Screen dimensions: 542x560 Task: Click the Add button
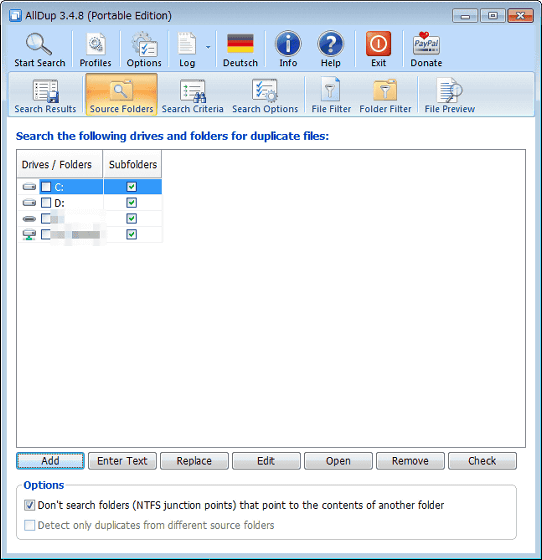tap(50, 461)
